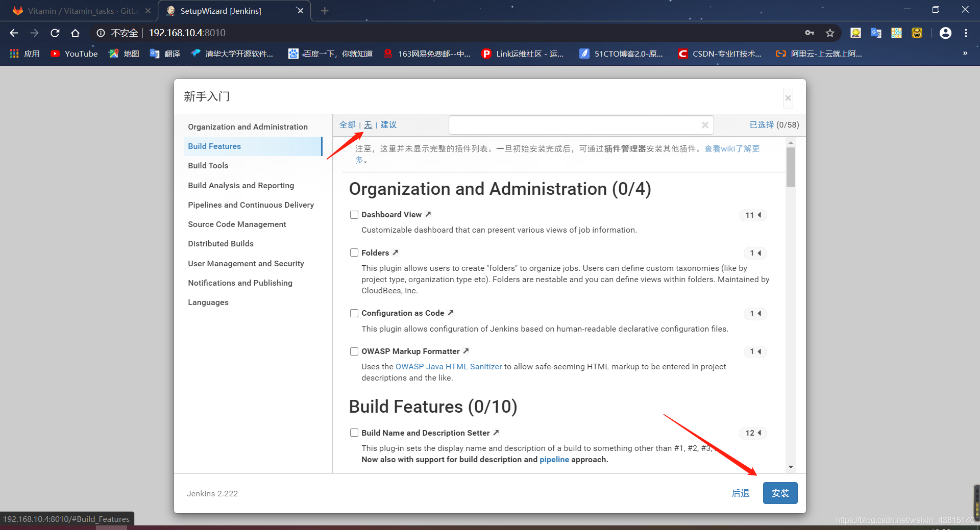Open saved passwords key icon
Viewport: 980px width, 530px height.
(810, 33)
